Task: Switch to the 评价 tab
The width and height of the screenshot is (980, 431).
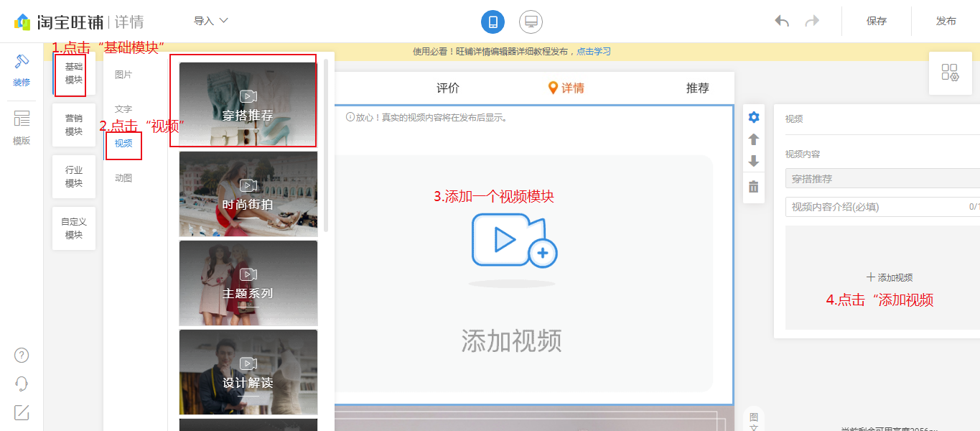Action: pyautogui.click(x=448, y=88)
